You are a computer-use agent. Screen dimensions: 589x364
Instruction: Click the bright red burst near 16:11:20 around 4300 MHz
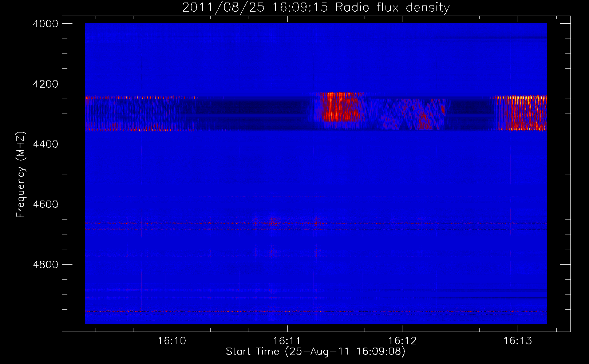click(340, 107)
